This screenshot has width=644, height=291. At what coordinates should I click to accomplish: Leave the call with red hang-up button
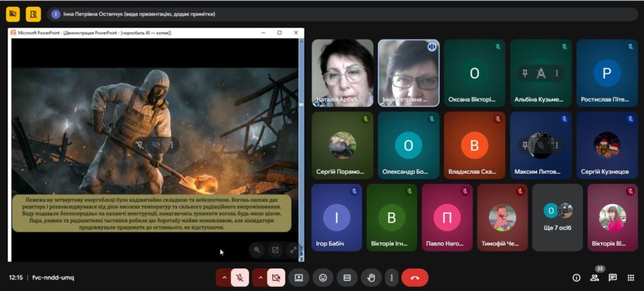click(414, 277)
